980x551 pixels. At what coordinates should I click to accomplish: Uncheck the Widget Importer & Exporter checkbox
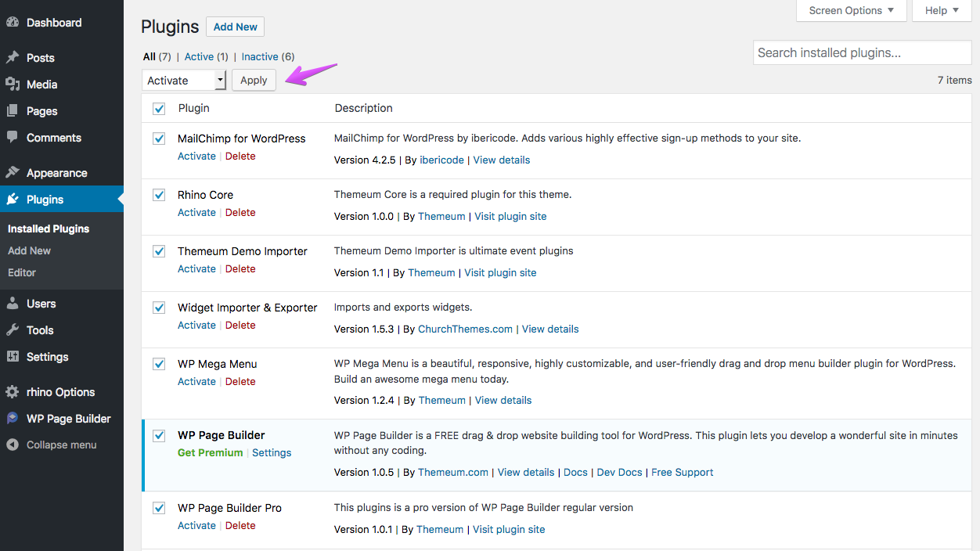coord(159,308)
